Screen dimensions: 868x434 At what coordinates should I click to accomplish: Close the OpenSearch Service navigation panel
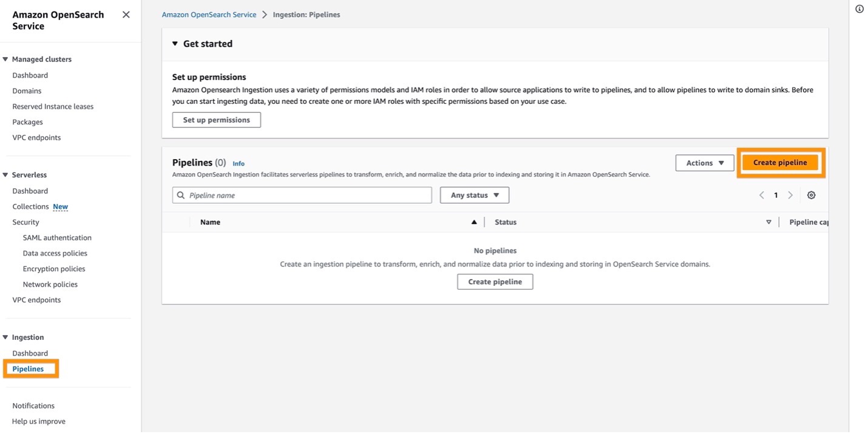[126, 15]
